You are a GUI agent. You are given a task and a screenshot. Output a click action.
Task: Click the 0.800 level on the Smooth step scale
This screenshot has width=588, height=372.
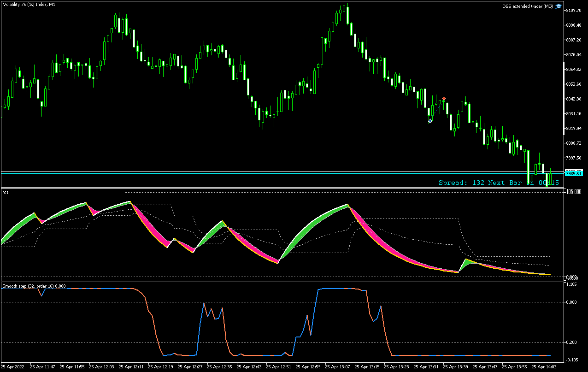(x=571, y=302)
